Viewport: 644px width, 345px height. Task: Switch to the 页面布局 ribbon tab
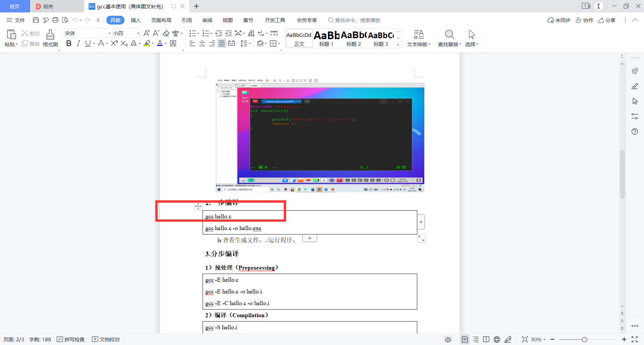(161, 20)
